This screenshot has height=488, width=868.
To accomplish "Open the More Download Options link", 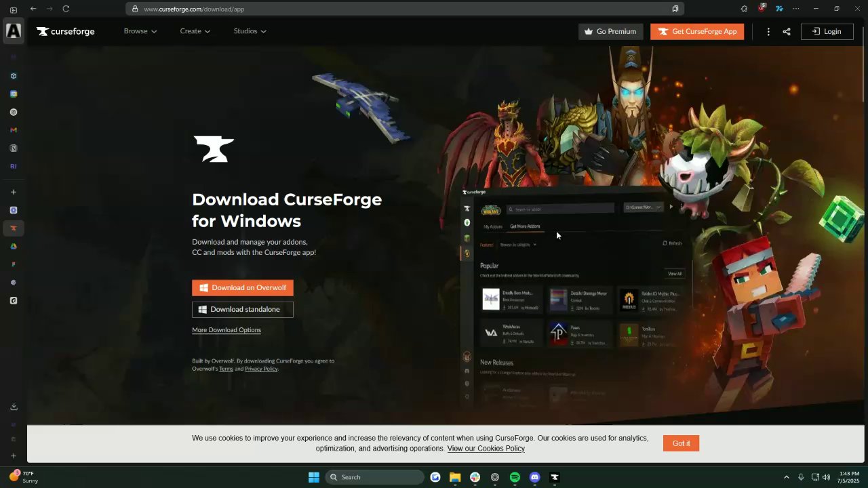I will [226, 330].
